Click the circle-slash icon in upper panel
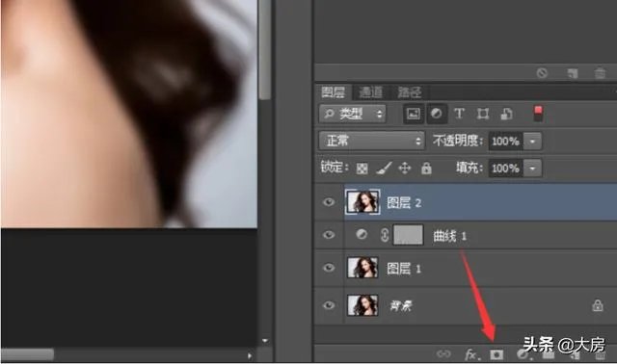This screenshot has width=617, height=364. click(x=542, y=73)
